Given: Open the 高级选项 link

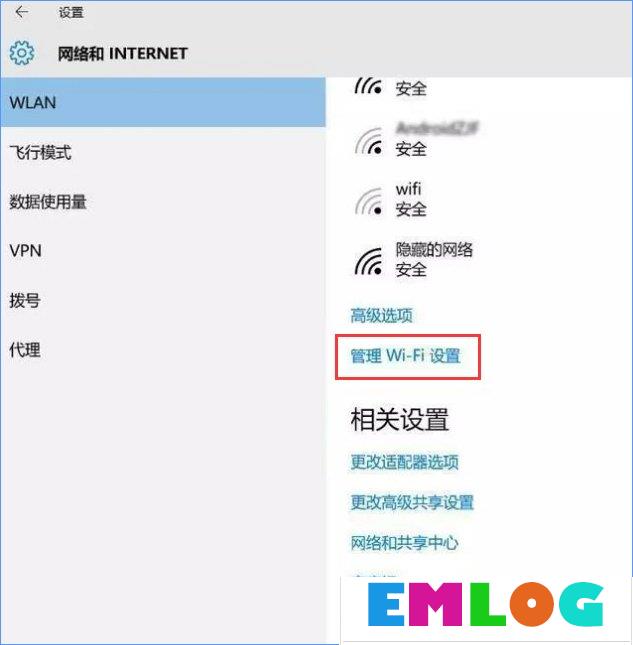Looking at the screenshot, I should [x=381, y=316].
